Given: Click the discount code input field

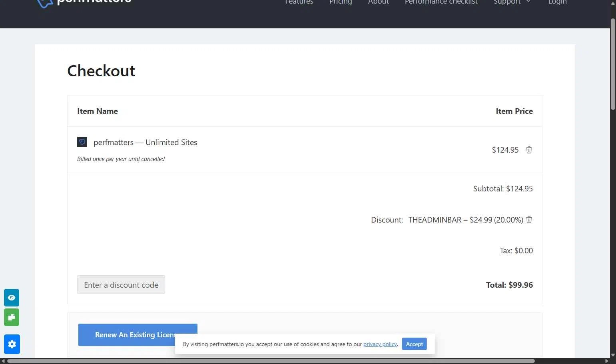Looking at the screenshot, I should pos(121,285).
